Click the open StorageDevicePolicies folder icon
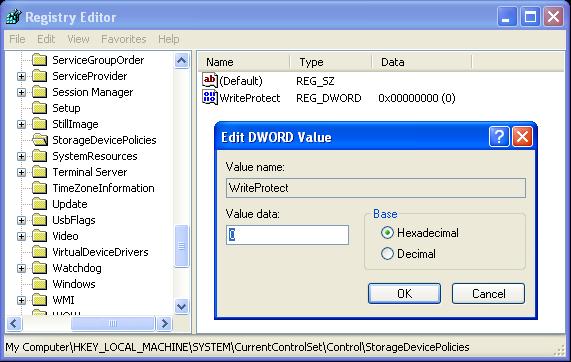 (x=40, y=140)
